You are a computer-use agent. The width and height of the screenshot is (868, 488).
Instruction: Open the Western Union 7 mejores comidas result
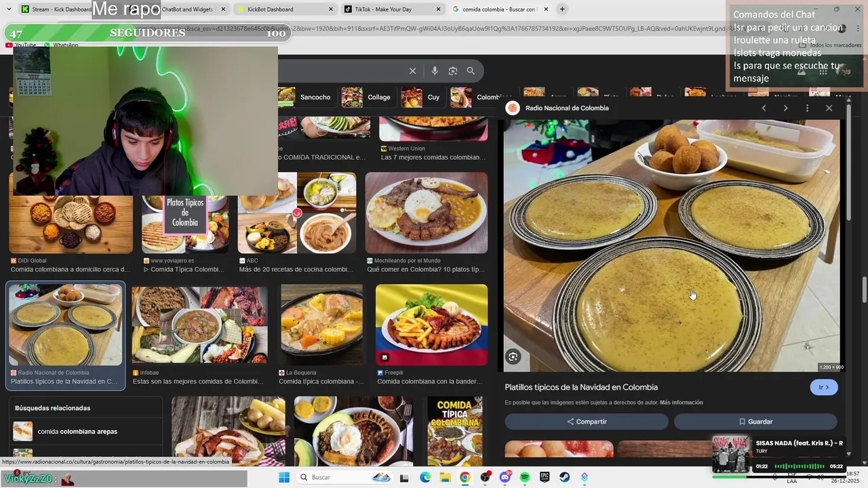pos(433,157)
